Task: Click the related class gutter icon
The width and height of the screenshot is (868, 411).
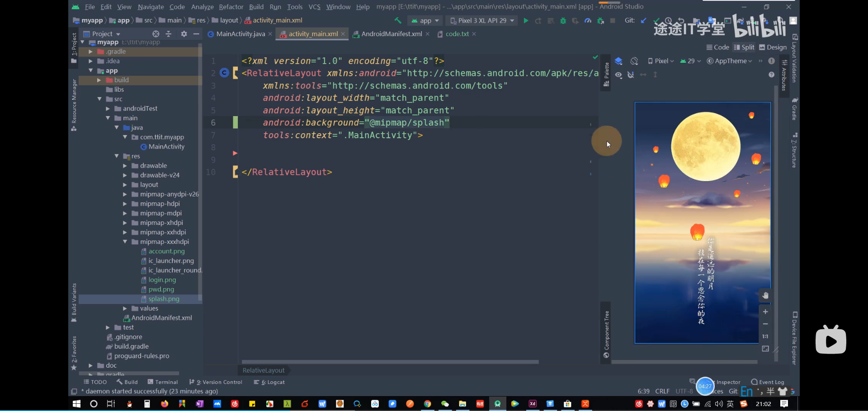Action: tap(224, 73)
